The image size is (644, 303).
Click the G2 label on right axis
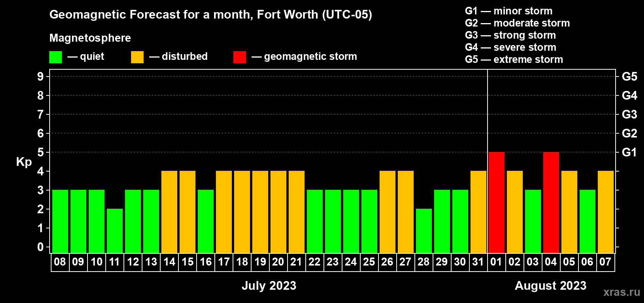(x=630, y=133)
